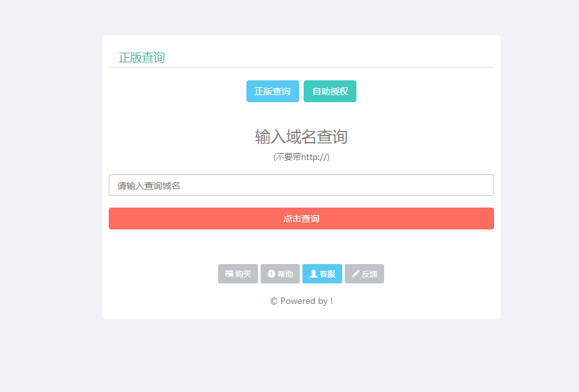
Task: Click the Powered by footer text
Action: tap(301, 300)
